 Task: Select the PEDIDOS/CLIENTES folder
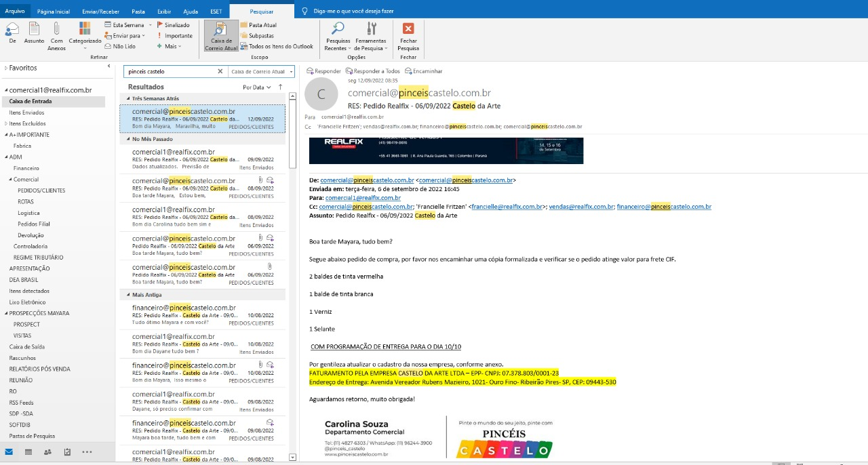(x=41, y=190)
